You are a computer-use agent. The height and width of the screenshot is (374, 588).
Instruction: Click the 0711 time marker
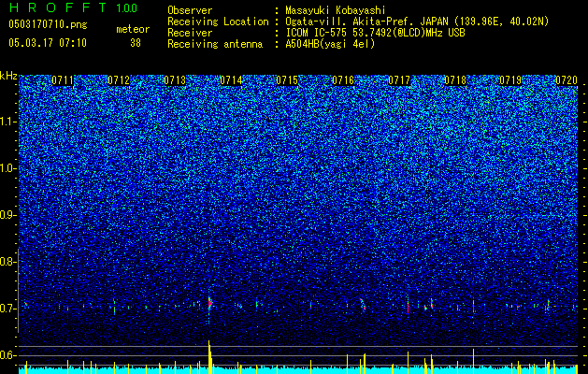click(63, 80)
